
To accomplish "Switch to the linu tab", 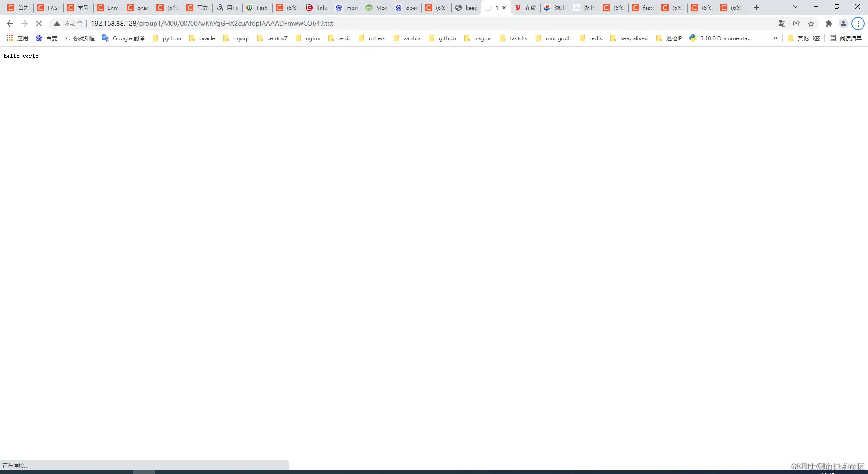I will 316,8.
